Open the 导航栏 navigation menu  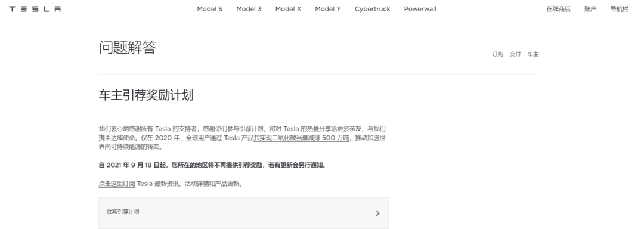[619, 9]
